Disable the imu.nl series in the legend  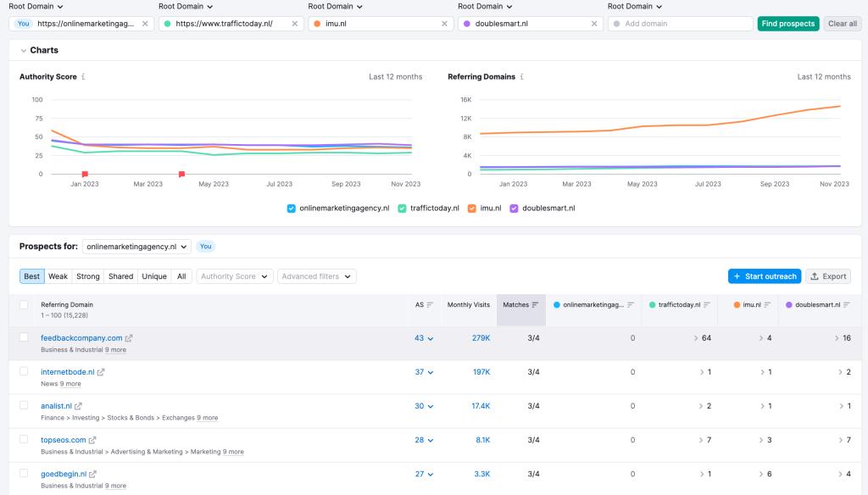pyautogui.click(x=471, y=206)
